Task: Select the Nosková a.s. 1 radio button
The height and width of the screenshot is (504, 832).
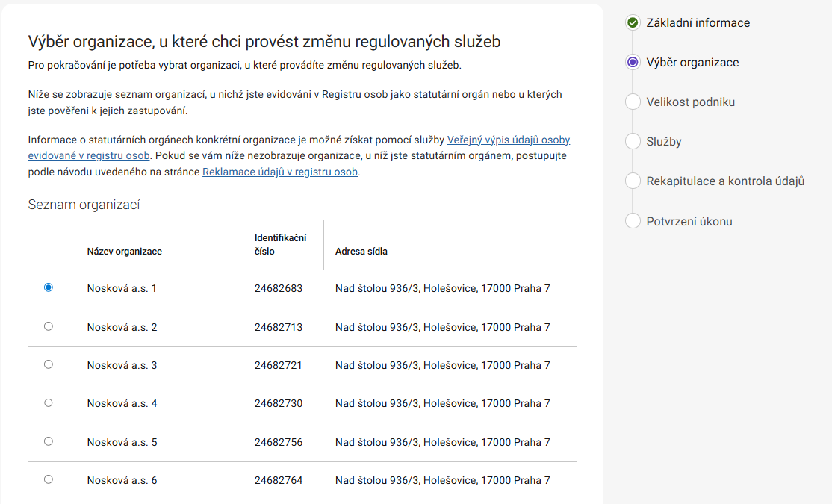Action: (49, 287)
